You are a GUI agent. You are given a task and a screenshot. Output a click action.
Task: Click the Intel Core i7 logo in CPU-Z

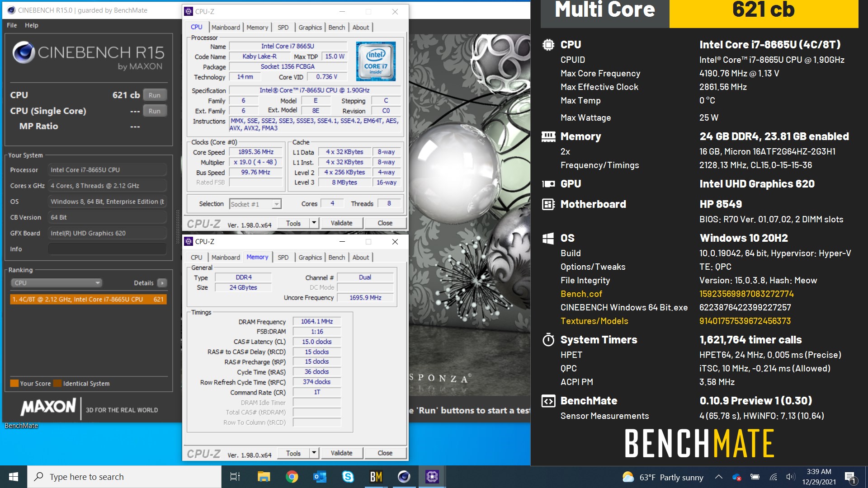click(376, 61)
